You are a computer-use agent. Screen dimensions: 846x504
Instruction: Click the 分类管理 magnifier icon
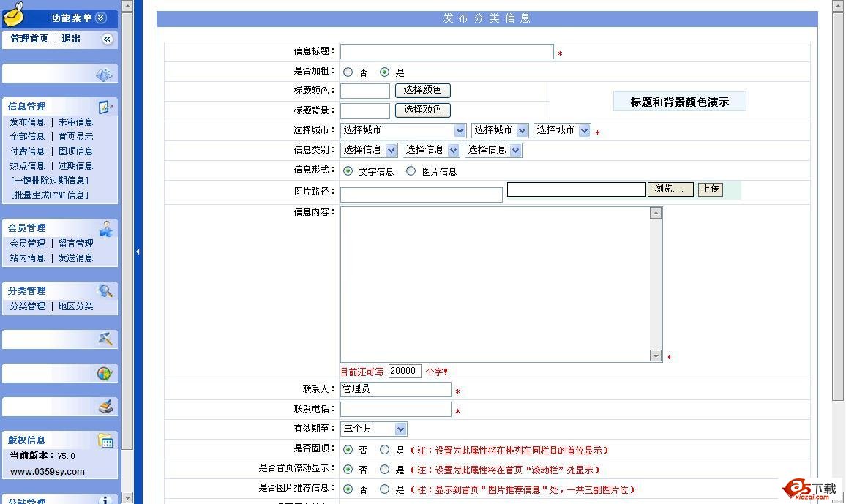click(x=106, y=291)
